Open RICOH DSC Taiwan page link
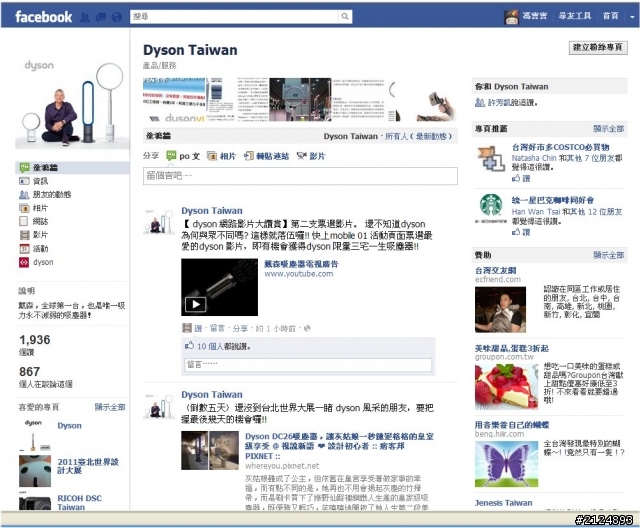Image resolution: width=640 pixels, height=528 pixels. [x=80, y=503]
